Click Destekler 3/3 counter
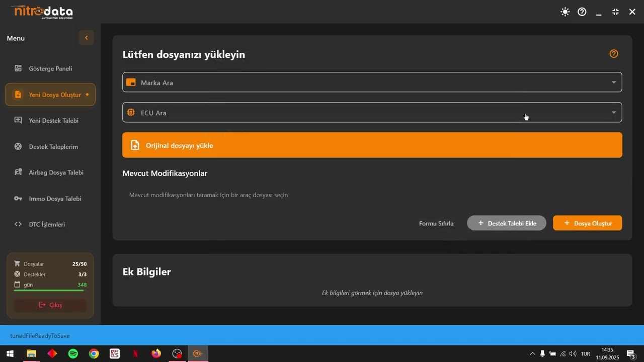644x362 pixels. [x=50, y=275]
